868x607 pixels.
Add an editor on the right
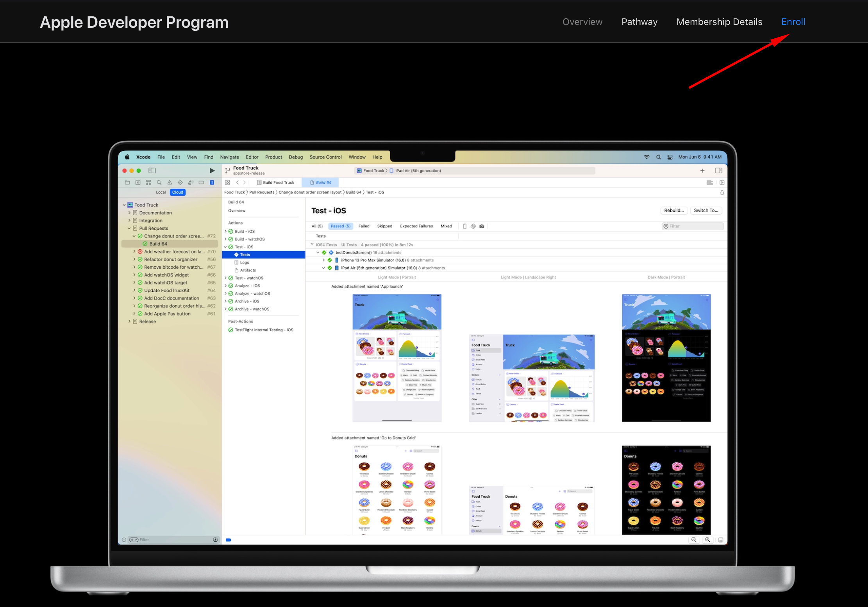click(722, 182)
